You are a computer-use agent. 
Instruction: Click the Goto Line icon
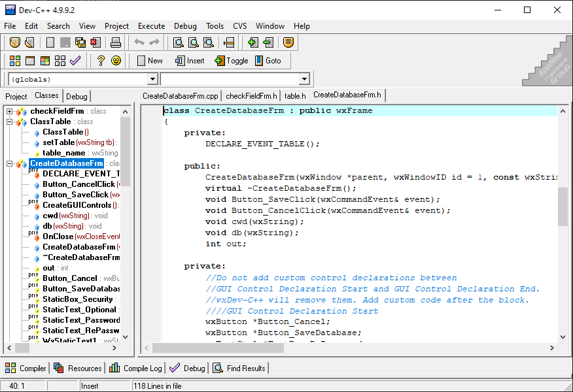[229, 42]
